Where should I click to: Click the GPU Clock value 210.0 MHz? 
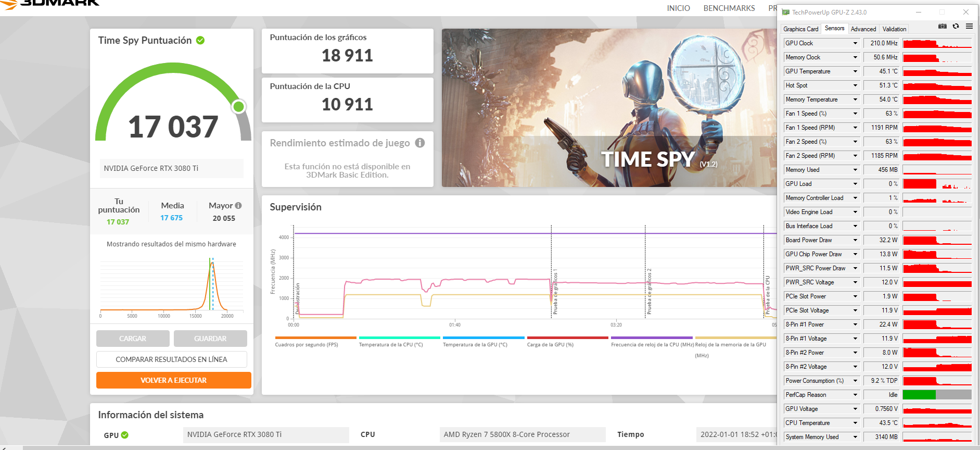point(882,43)
